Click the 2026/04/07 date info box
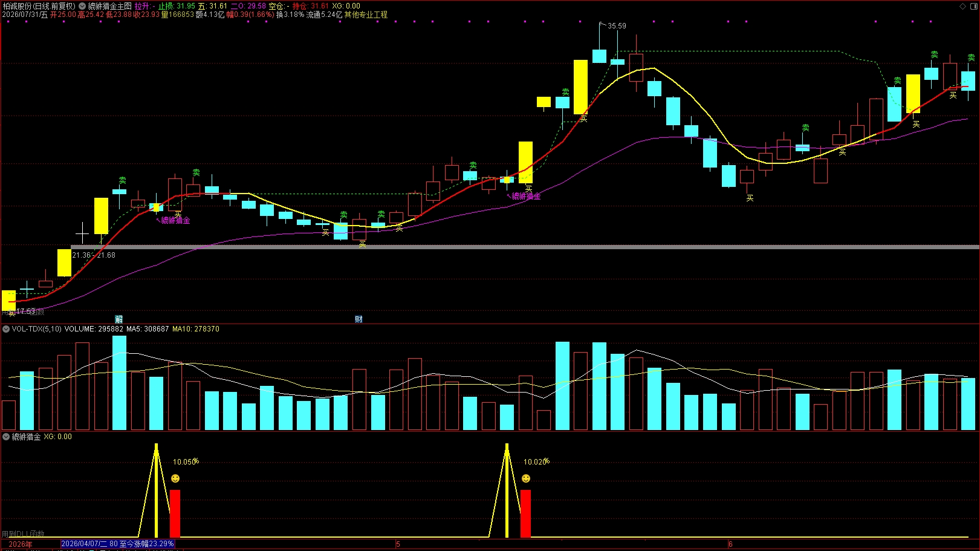980x551 pixels. coord(118,544)
